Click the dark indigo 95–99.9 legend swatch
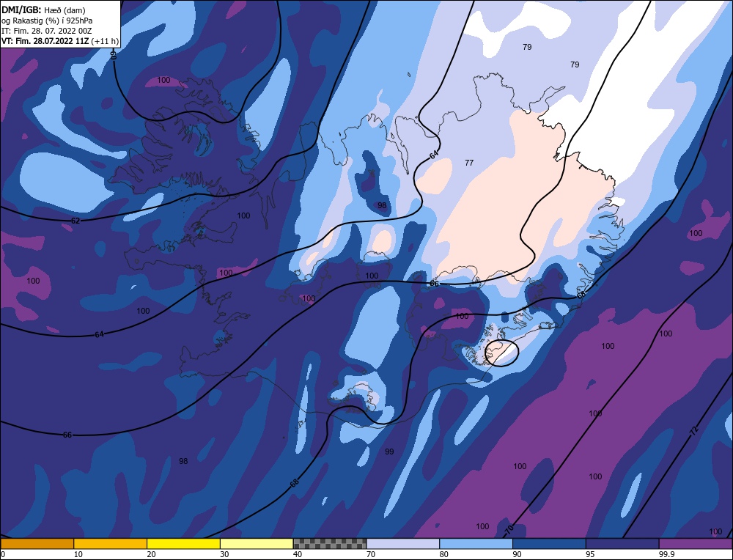 [622, 544]
